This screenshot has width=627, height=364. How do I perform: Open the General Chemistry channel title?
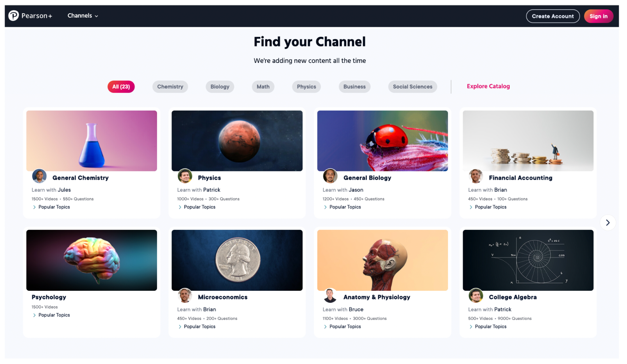80,178
